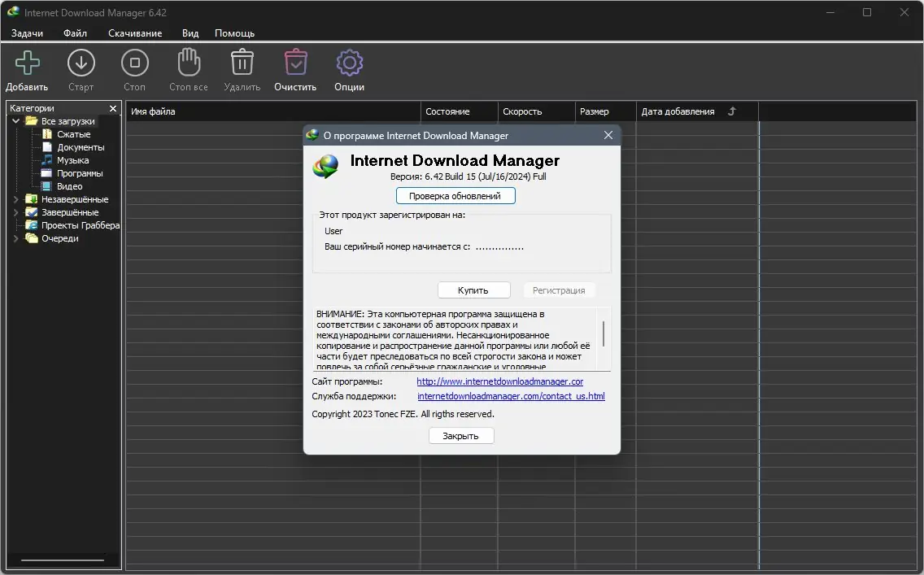Click the Незавершённые folder icon

point(31,199)
